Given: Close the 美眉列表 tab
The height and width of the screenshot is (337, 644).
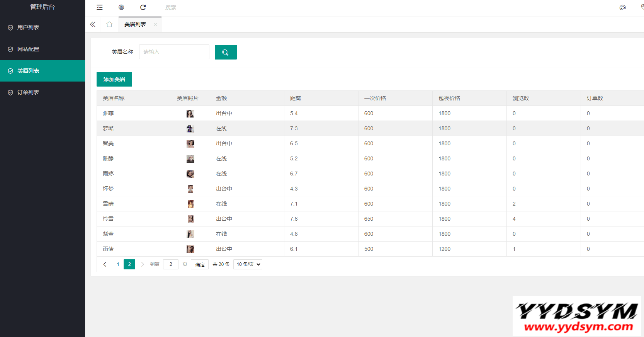Looking at the screenshot, I should click(155, 24).
